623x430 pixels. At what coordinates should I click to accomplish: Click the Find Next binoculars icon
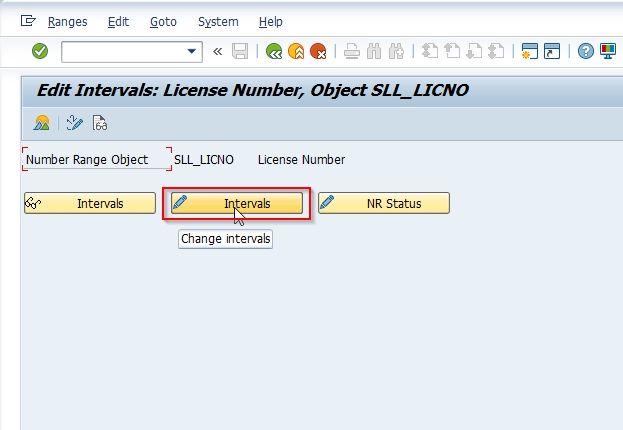tap(396, 51)
